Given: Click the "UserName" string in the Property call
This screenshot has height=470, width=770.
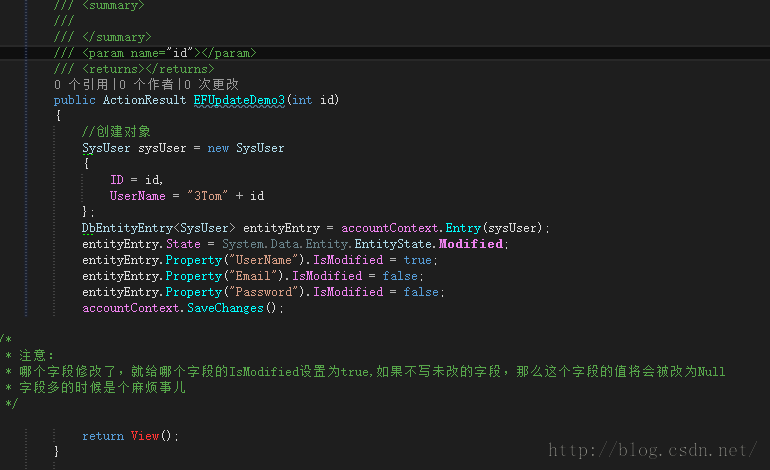Looking at the screenshot, I should click(264, 260).
